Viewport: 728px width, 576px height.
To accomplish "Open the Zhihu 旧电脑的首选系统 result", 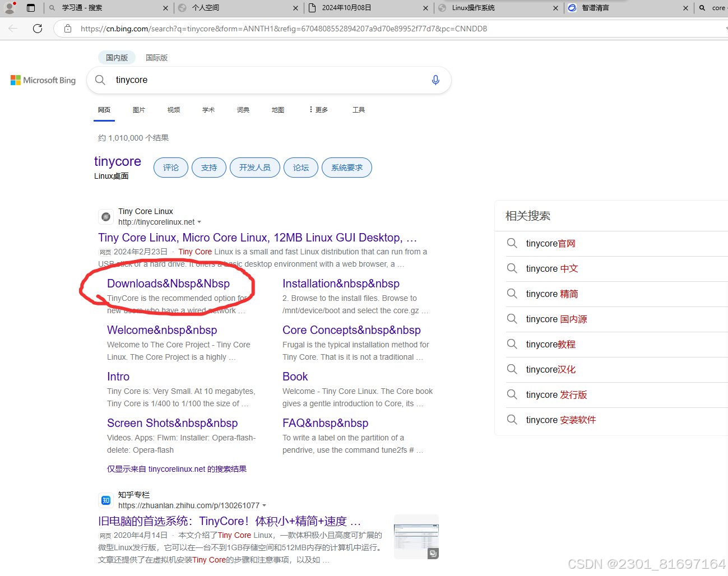I will coord(229,521).
